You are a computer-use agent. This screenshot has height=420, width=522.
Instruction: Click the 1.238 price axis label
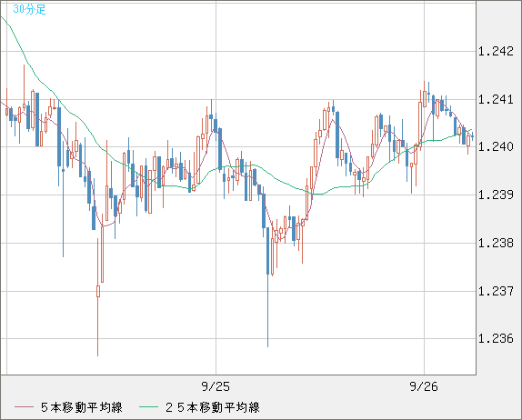[496, 243]
